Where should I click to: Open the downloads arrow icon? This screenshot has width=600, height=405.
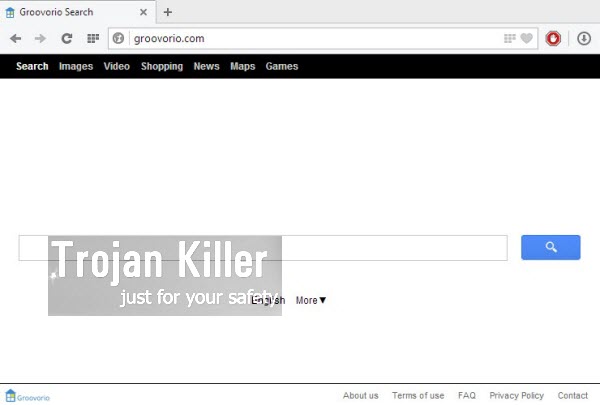point(584,39)
